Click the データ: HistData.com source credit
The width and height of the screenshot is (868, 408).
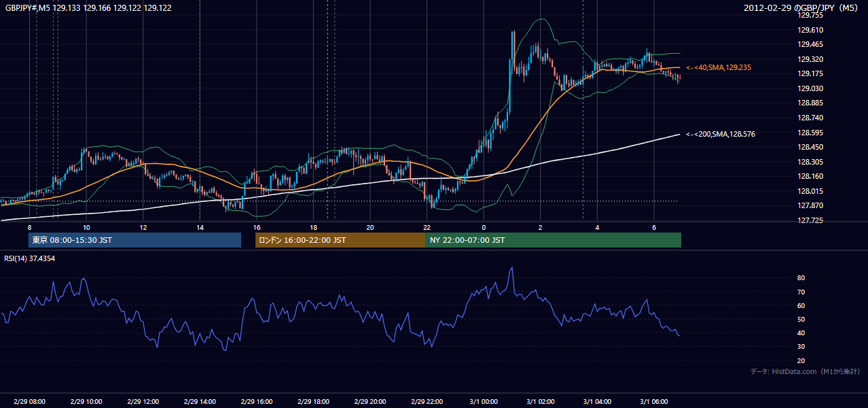click(806, 371)
